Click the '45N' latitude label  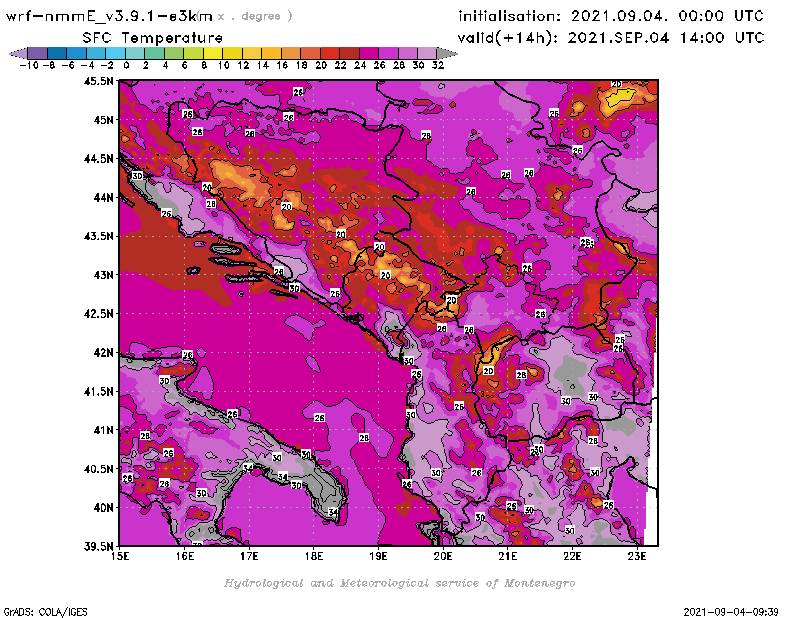[104, 120]
